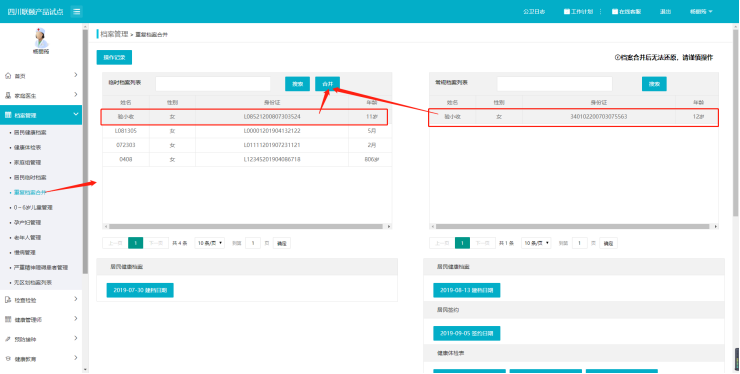This screenshot has height=374, width=740.
Task: Click the 在线客服 icon in header
Action: [x=615, y=11]
